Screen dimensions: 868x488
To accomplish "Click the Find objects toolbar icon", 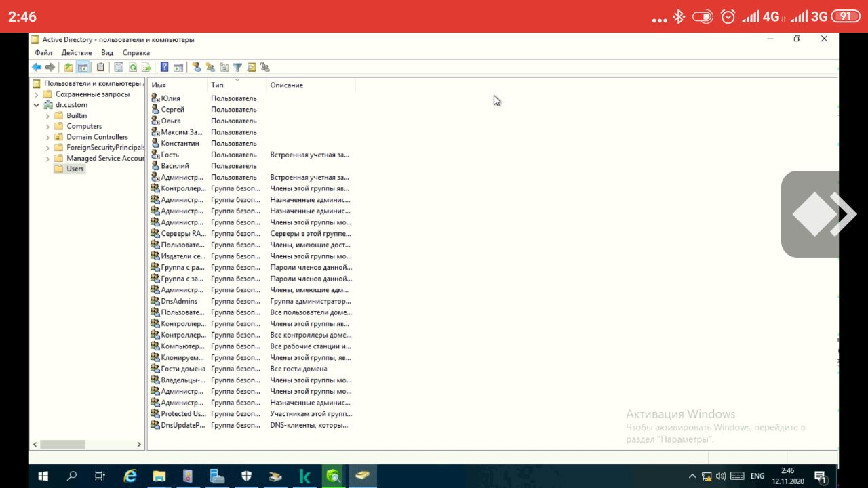I will point(252,67).
